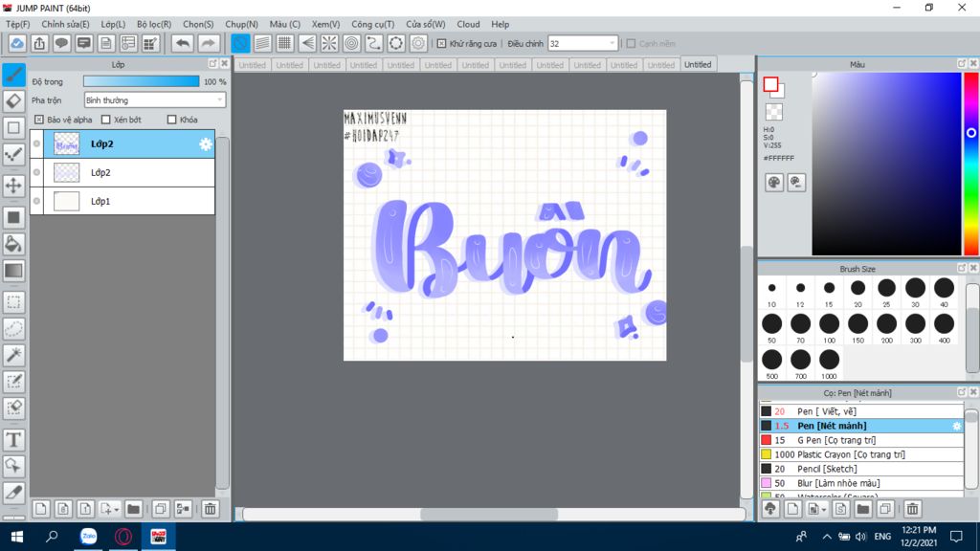Select the Eyedropper tool
The height and width of the screenshot is (551, 980).
[x=13, y=493]
